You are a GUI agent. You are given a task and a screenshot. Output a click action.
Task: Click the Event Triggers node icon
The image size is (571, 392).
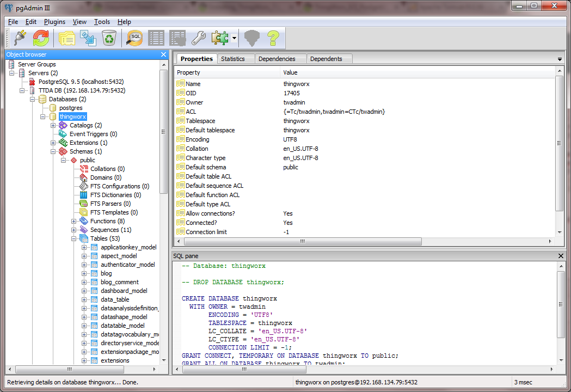tap(63, 134)
